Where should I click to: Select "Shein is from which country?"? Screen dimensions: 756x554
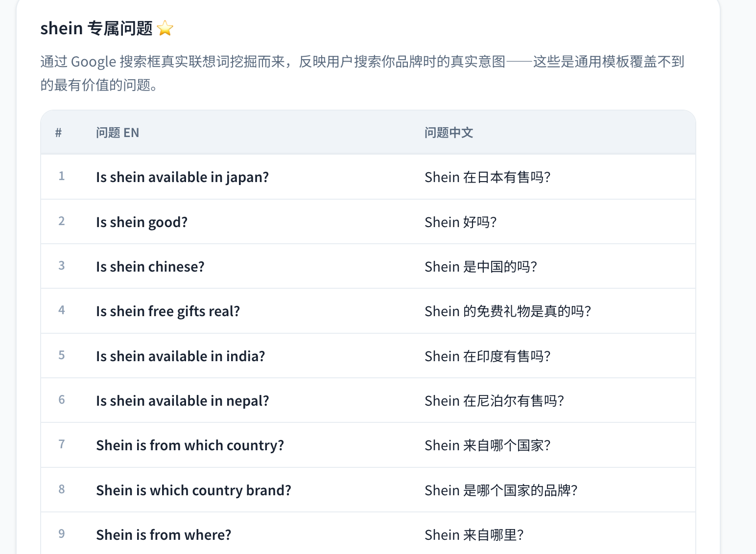point(189,445)
